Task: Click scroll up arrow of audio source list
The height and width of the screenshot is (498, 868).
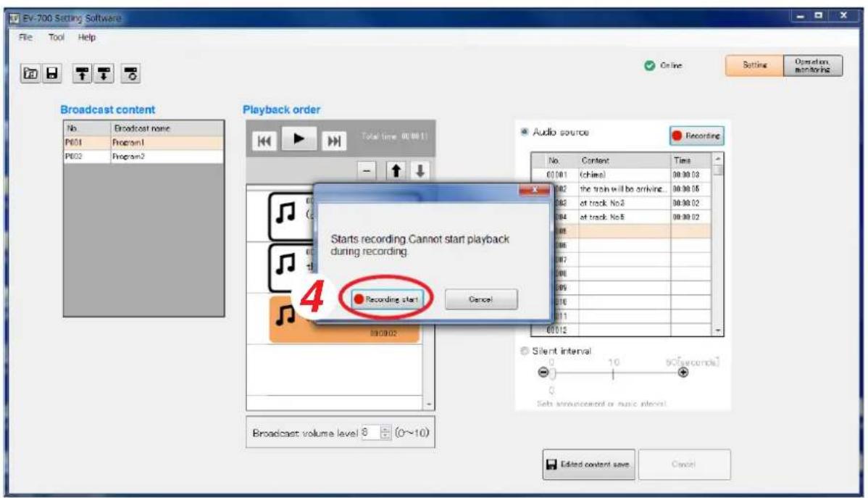Action: [x=718, y=159]
